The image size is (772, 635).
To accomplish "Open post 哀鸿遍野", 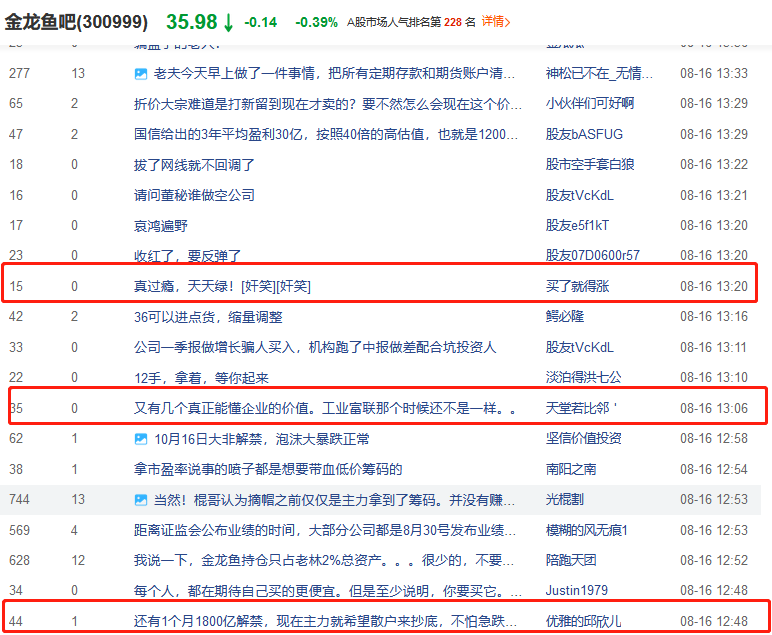I will [161, 225].
